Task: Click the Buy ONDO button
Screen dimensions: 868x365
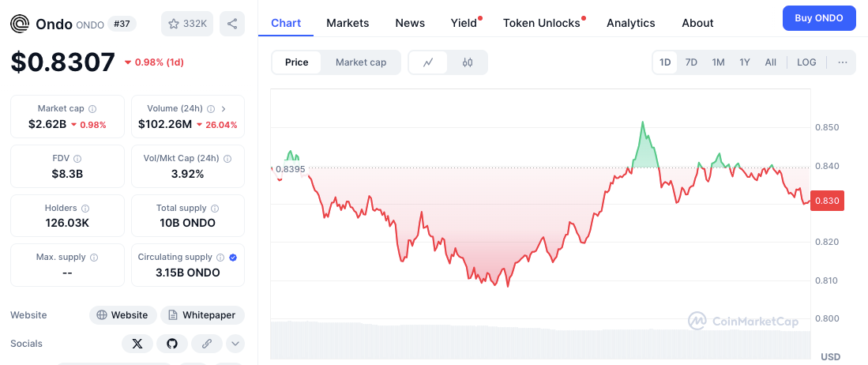Action: [819, 18]
